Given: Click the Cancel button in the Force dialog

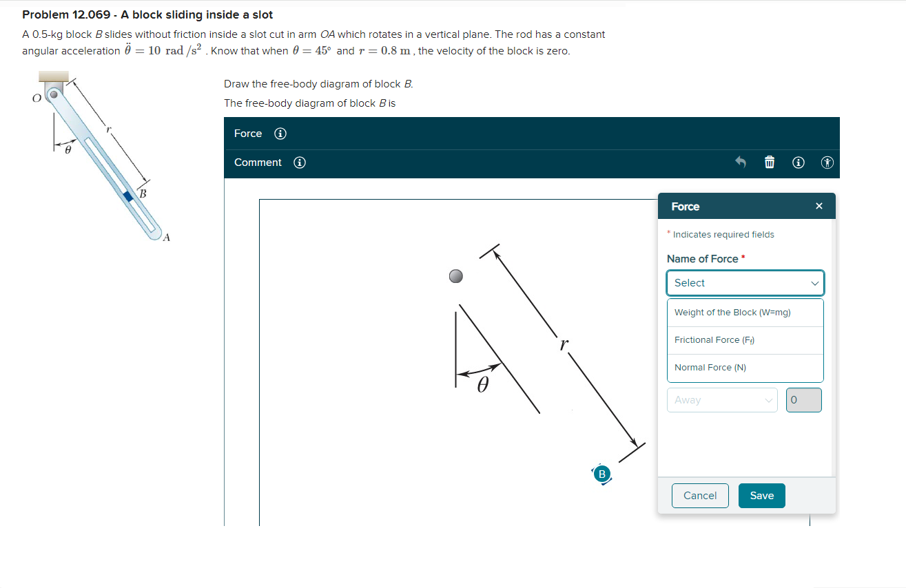Looking at the screenshot, I should coord(700,495).
